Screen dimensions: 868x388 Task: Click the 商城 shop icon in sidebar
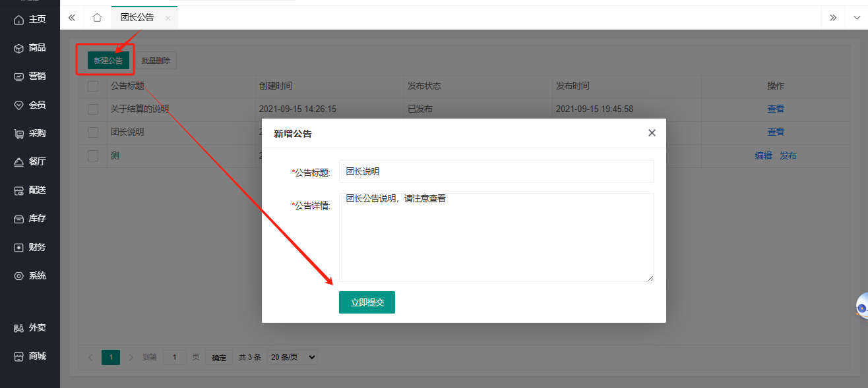18,356
